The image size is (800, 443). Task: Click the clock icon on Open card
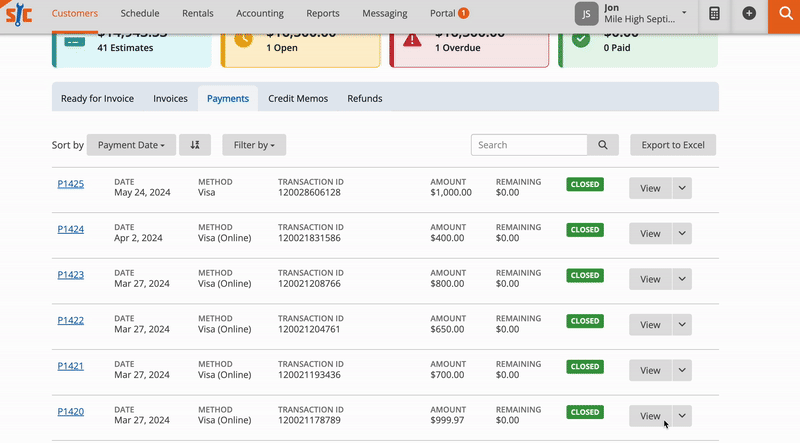[x=243, y=39]
